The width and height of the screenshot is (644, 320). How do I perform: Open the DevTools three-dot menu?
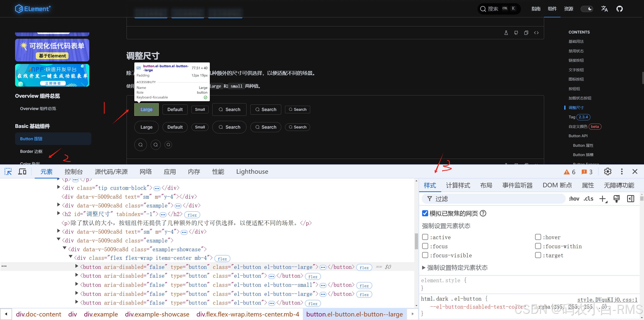pos(622,172)
